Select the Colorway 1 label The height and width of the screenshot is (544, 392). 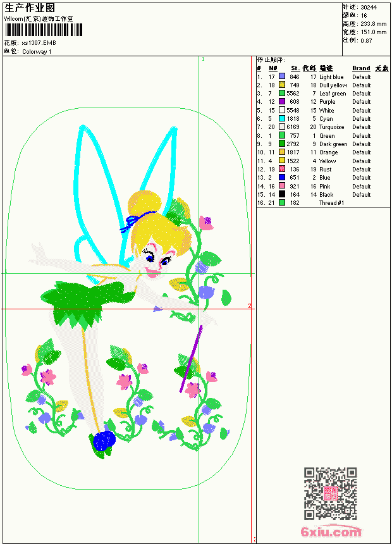point(37,52)
